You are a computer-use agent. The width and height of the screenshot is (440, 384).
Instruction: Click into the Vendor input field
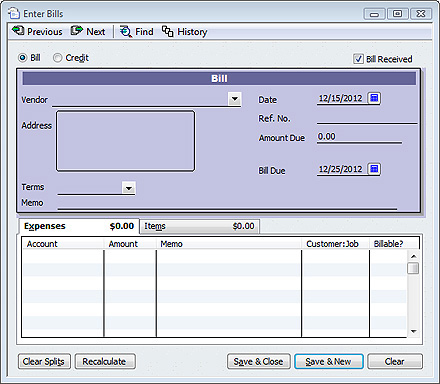[140, 100]
